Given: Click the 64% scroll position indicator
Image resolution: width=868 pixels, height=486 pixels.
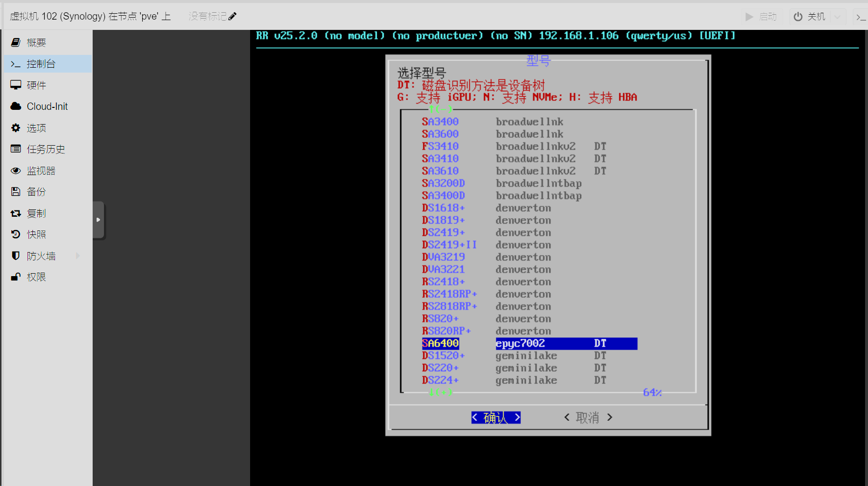Looking at the screenshot, I should (653, 392).
